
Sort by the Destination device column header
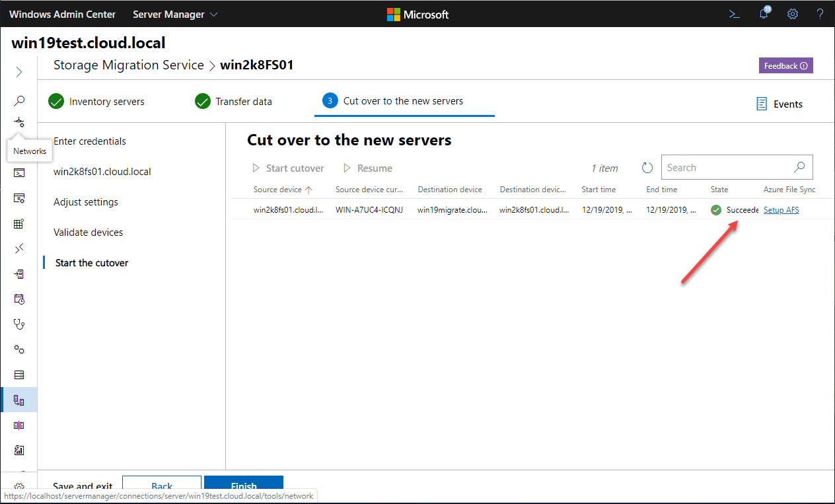coord(450,190)
